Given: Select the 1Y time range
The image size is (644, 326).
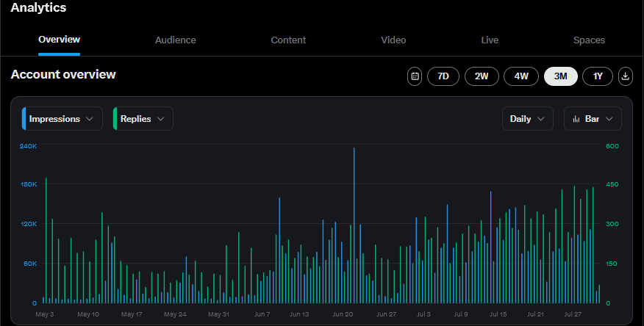Looking at the screenshot, I should [x=598, y=76].
